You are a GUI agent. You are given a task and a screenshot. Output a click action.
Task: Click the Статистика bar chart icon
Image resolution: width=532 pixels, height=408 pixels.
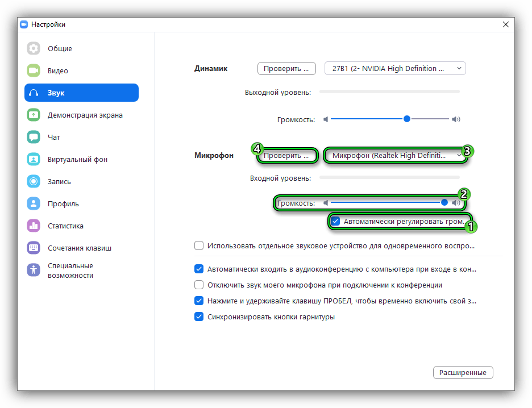coord(33,226)
